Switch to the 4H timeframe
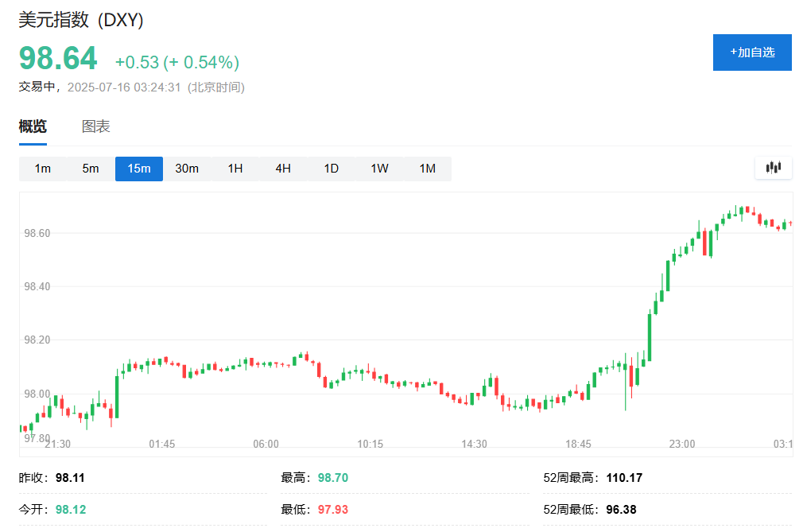Screen dimensions: 803x532 click(283, 169)
